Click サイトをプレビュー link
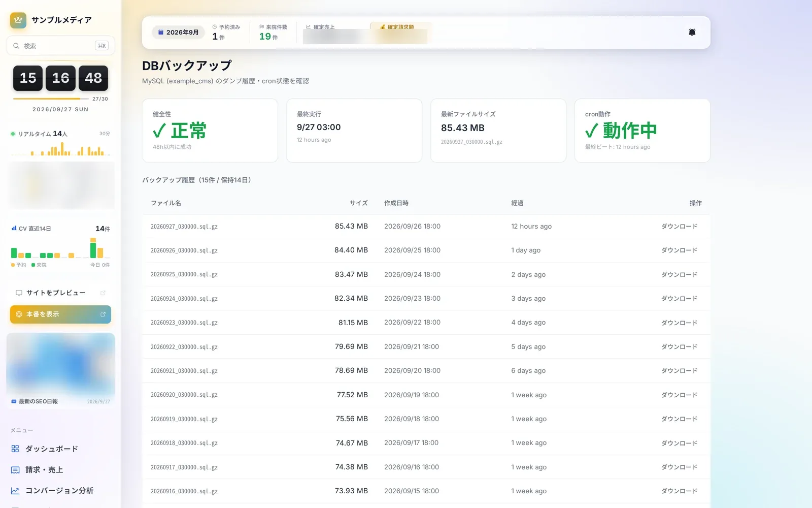 [x=60, y=293]
